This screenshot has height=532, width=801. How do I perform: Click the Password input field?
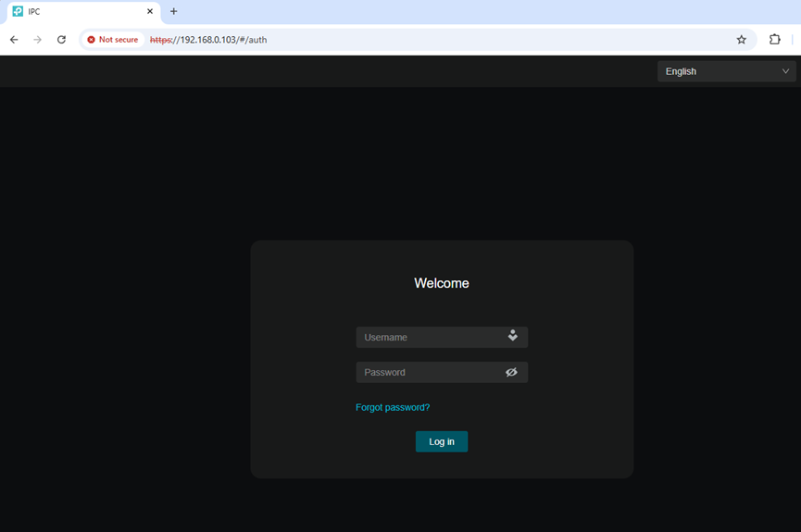pyautogui.click(x=442, y=372)
